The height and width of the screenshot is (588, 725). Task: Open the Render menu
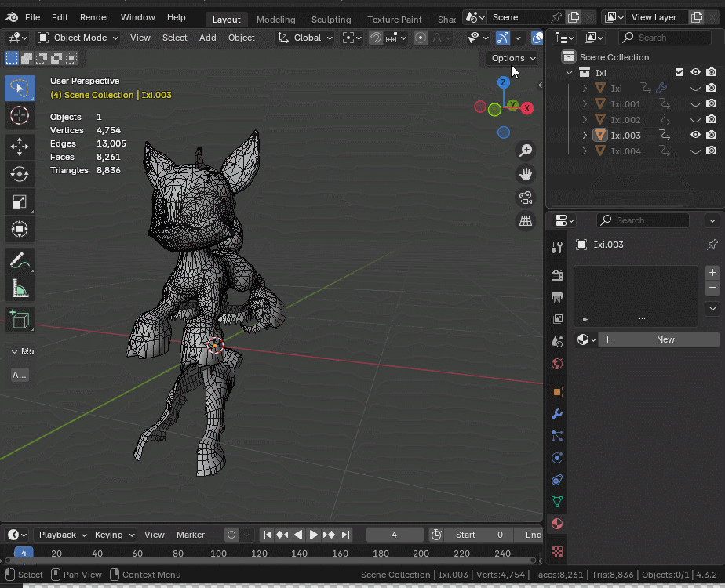click(95, 17)
